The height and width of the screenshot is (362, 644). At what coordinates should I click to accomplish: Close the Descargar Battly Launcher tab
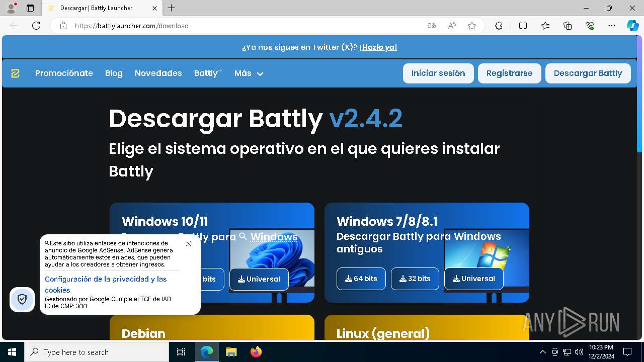155,8
